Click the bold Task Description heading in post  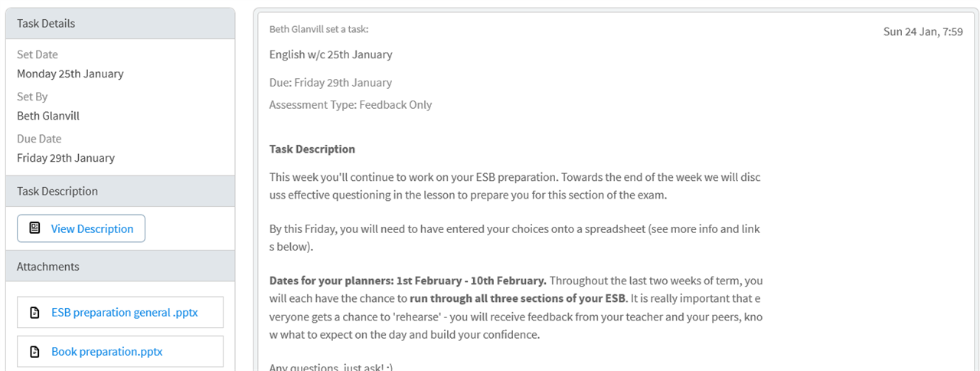(x=312, y=149)
